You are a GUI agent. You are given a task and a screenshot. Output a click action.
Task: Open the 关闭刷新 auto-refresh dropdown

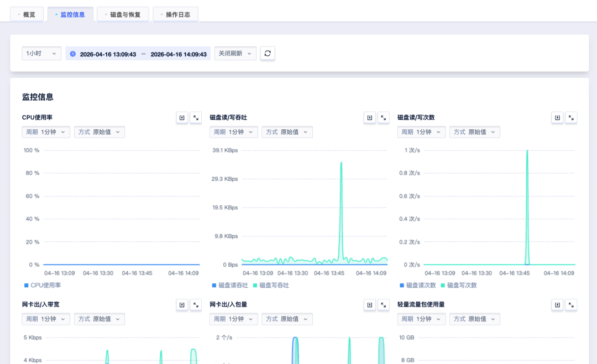[x=235, y=53]
